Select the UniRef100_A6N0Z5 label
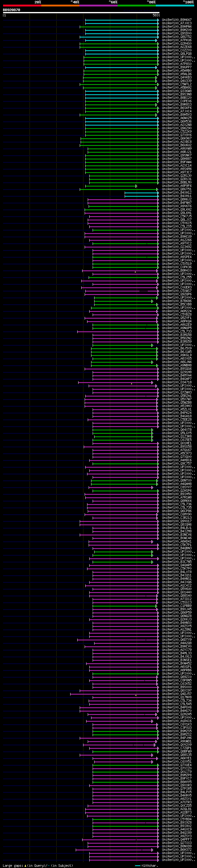Screen dimensions: 197x868 click(177, 118)
